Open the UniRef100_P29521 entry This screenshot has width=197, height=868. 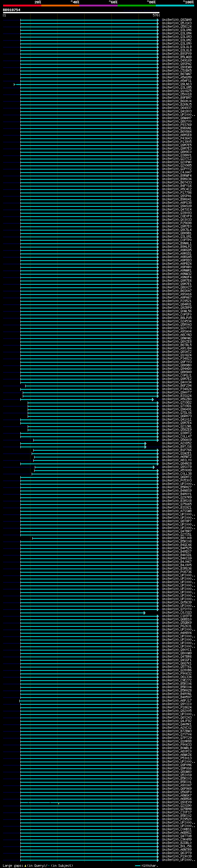pyautogui.click(x=176, y=301)
